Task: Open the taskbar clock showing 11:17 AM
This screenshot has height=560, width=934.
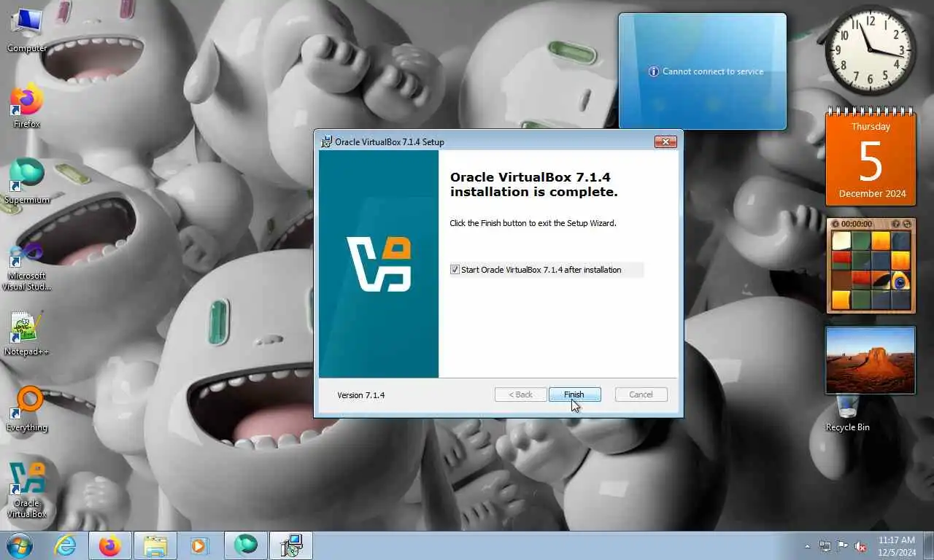Action: coord(897,546)
